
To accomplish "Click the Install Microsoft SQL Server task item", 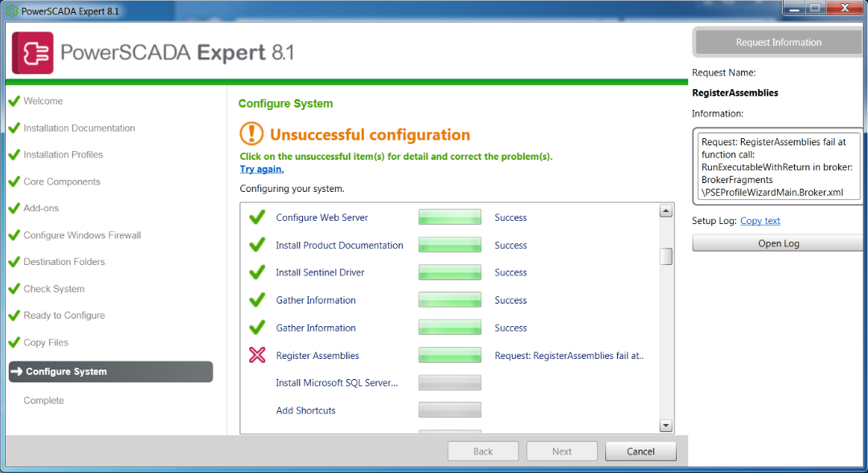I will [x=337, y=383].
